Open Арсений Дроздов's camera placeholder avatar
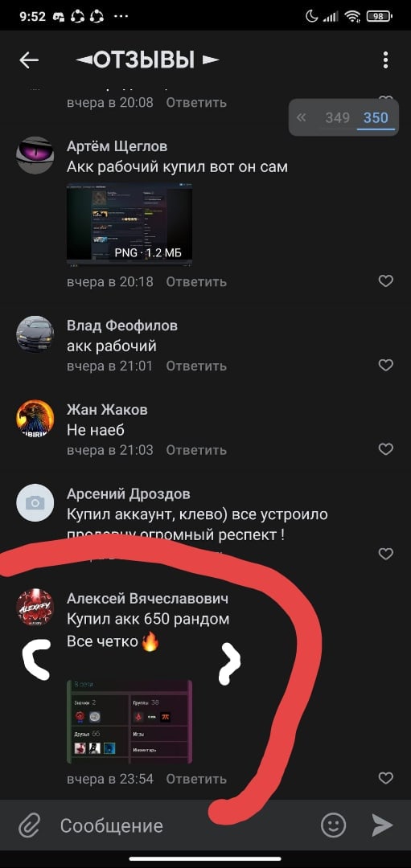This screenshot has width=411, height=868. (x=35, y=502)
